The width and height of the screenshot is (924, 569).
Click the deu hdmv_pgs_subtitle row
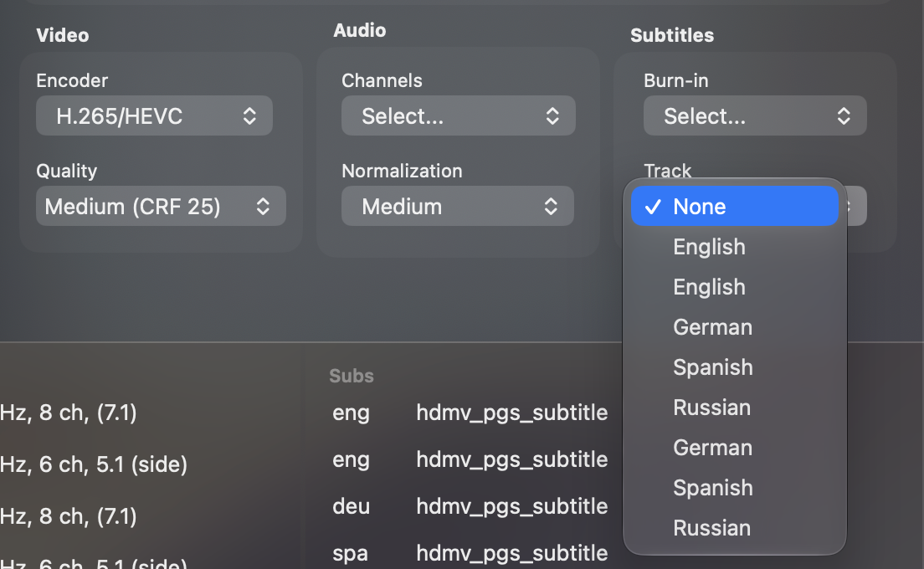tap(470, 506)
